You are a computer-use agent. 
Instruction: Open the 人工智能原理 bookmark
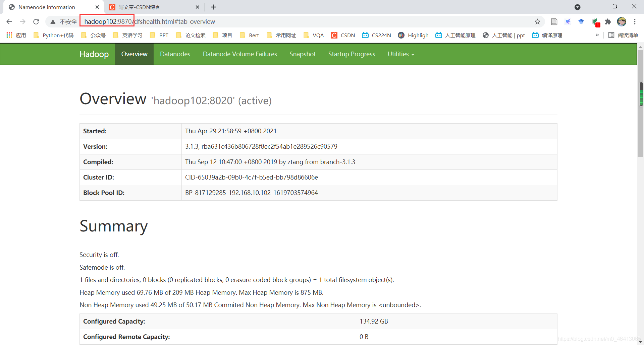pos(455,35)
